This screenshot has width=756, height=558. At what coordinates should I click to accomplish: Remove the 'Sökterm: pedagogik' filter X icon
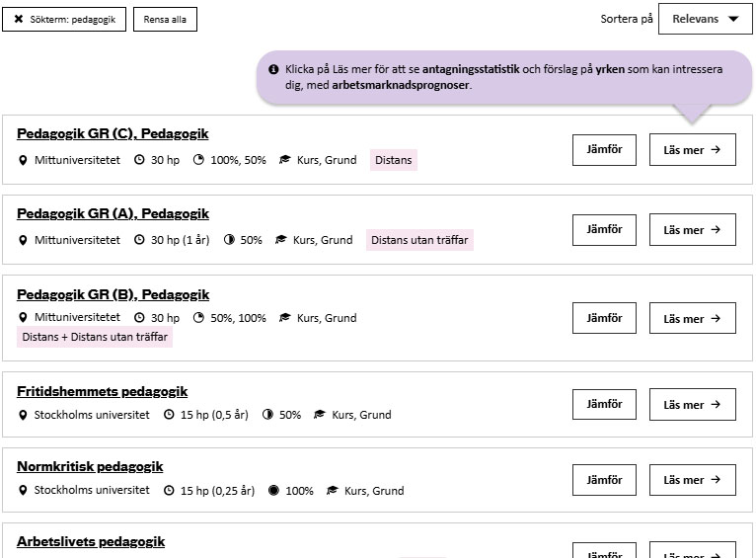(x=19, y=20)
